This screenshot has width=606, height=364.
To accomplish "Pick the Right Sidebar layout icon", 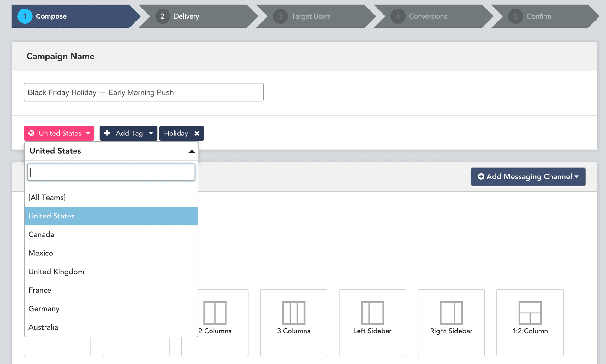I will pyautogui.click(x=451, y=313).
